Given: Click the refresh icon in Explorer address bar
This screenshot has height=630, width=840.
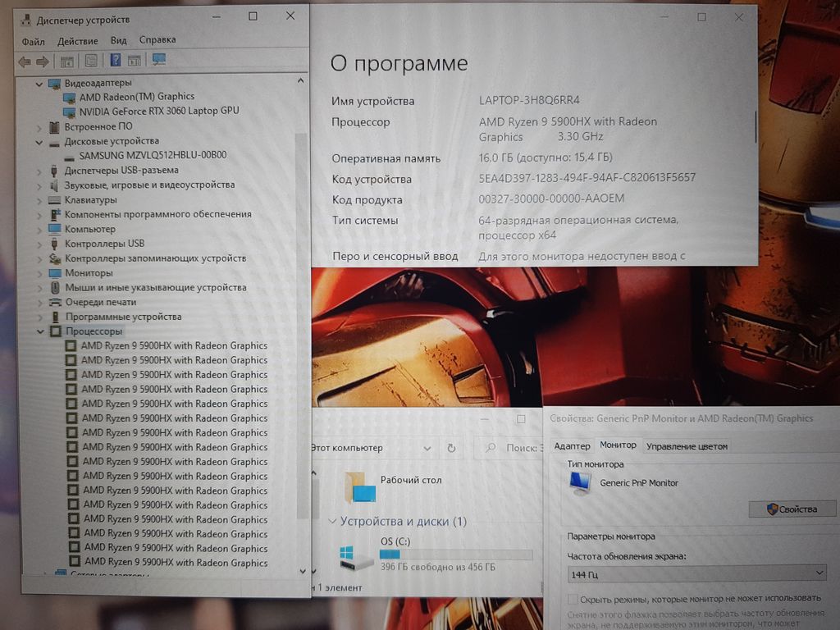Looking at the screenshot, I should click(452, 448).
